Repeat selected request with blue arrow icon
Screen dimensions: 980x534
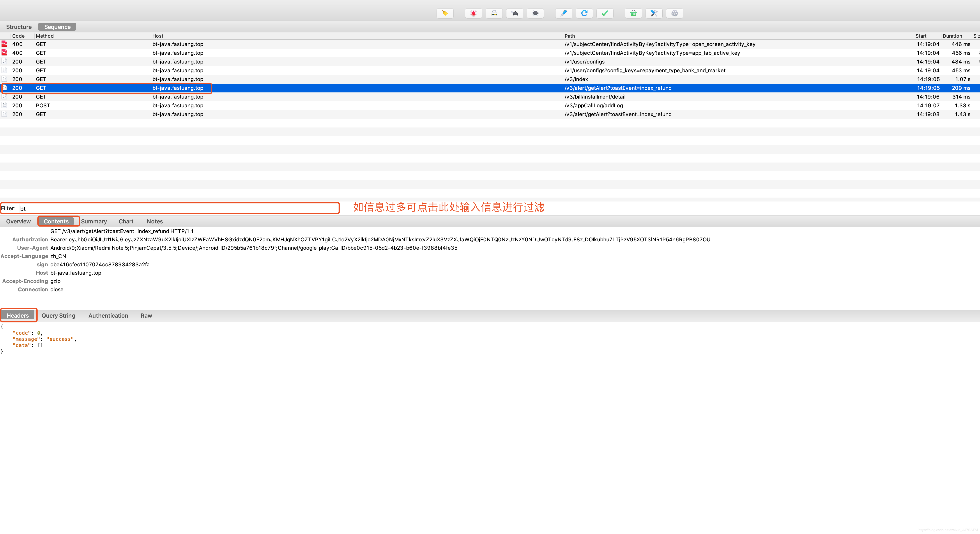(584, 13)
